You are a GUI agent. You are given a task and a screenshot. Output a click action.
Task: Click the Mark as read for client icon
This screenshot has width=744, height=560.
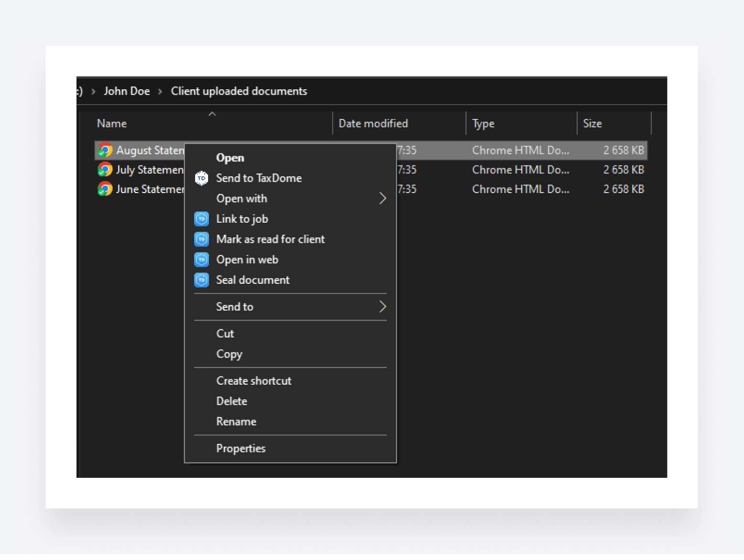coord(201,239)
